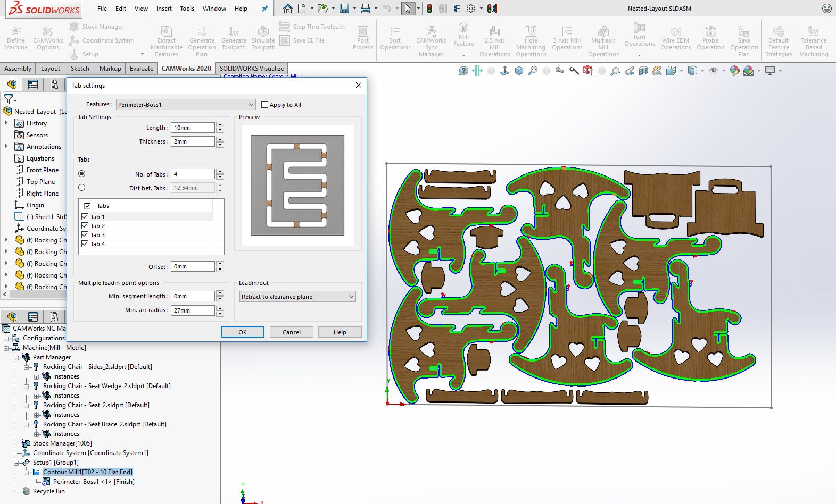Click the tab layout preview image
Screen dimensions: 836x504
tap(297, 185)
